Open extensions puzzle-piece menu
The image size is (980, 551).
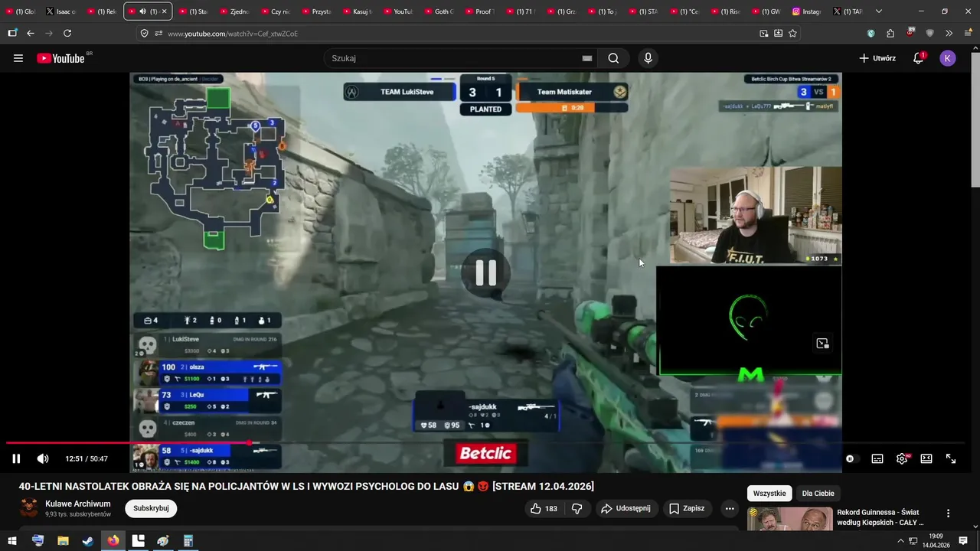click(x=890, y=34)
